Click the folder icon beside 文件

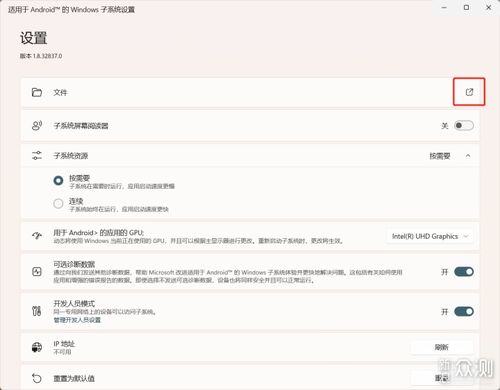(37, 92)
